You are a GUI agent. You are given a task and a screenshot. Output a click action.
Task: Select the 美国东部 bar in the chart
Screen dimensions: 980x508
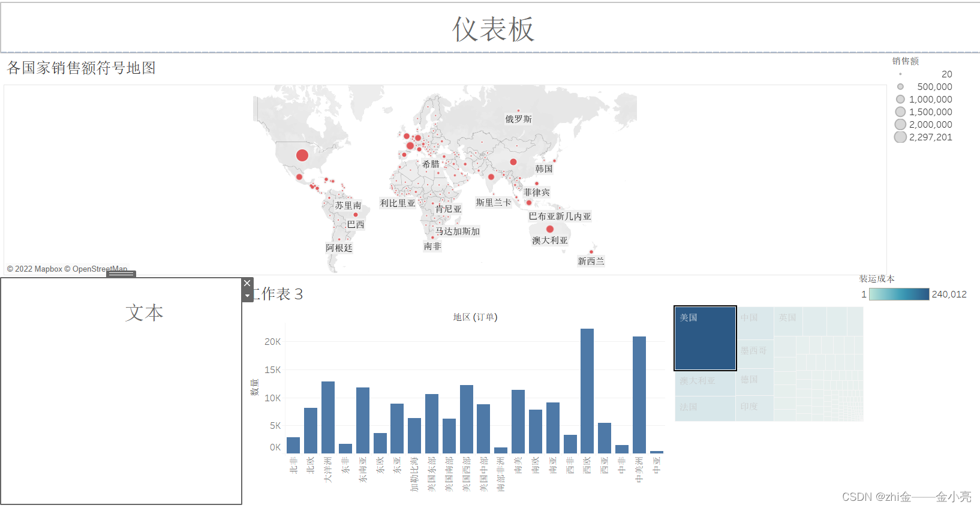(432, 423)
